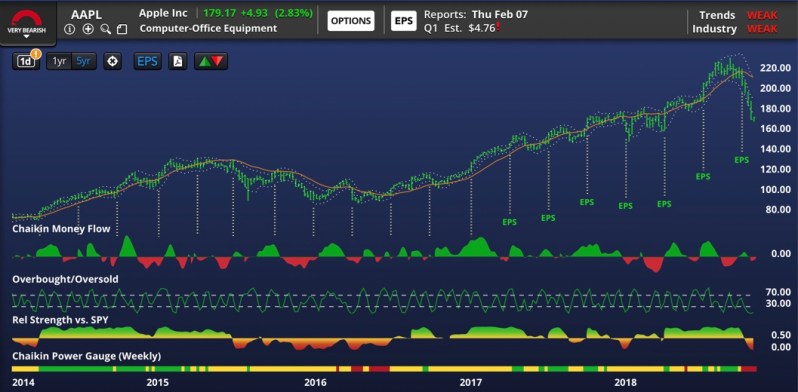798x392 pixels.
Task: Click the 30.00 oversold level label
Action: pyautogui.click(x=778, y=304)
